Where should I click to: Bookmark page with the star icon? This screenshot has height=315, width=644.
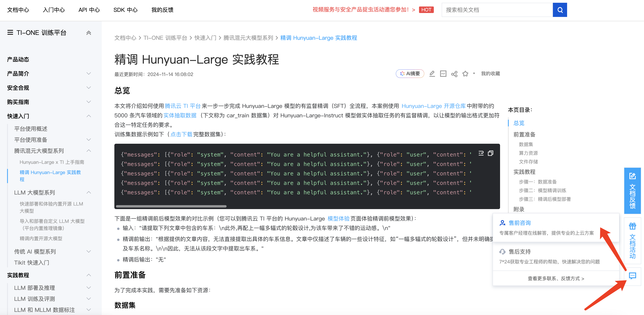(465, 74)
